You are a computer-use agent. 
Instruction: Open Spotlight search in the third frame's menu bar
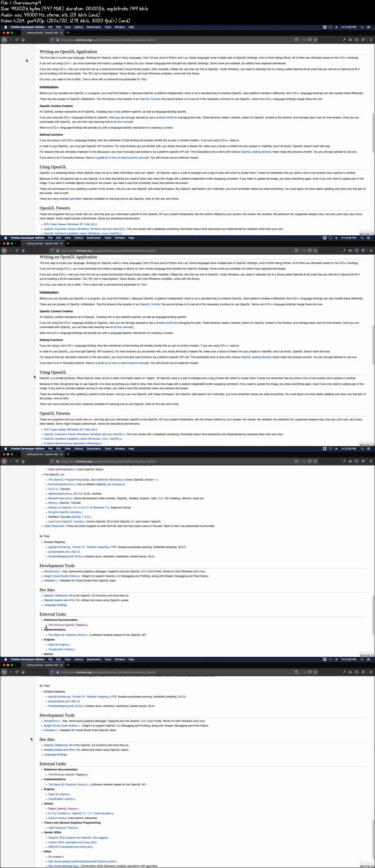pyautogui.click(x=362, y=449)
